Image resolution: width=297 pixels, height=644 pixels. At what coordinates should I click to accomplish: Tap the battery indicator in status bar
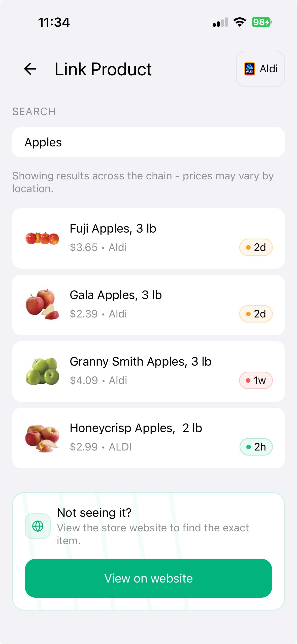click(261, 22)
